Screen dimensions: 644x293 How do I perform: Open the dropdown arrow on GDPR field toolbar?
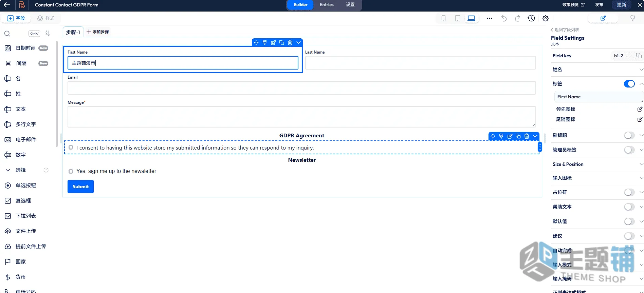pyautogui.click(x=535, y=136)
